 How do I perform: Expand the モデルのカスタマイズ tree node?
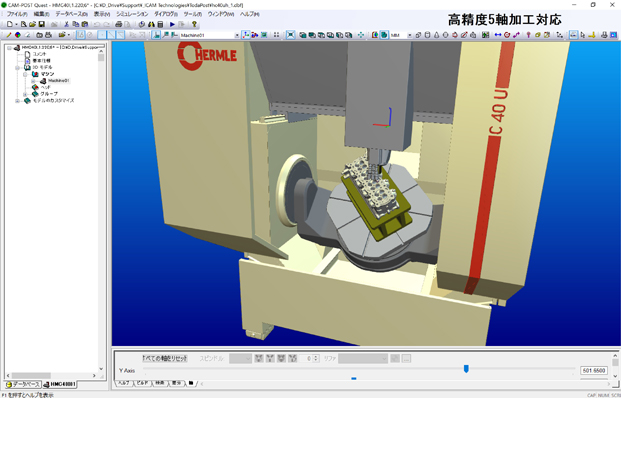[x=17, y=101]
